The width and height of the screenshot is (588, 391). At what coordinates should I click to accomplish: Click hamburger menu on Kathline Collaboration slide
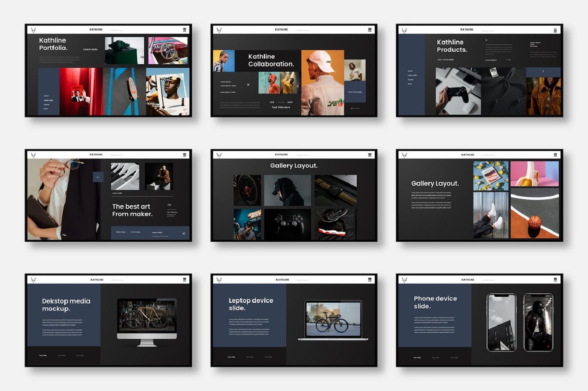(x=370, y=30)
